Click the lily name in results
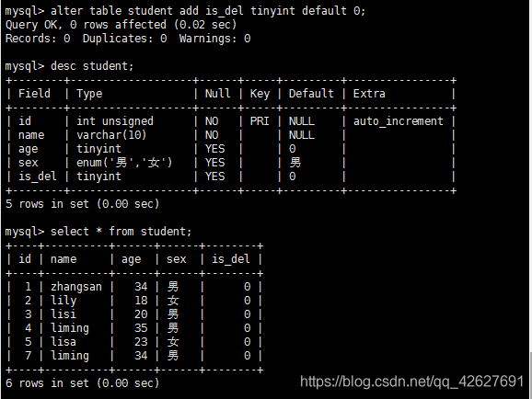This screenshot has height=399, width=532. 64,301
